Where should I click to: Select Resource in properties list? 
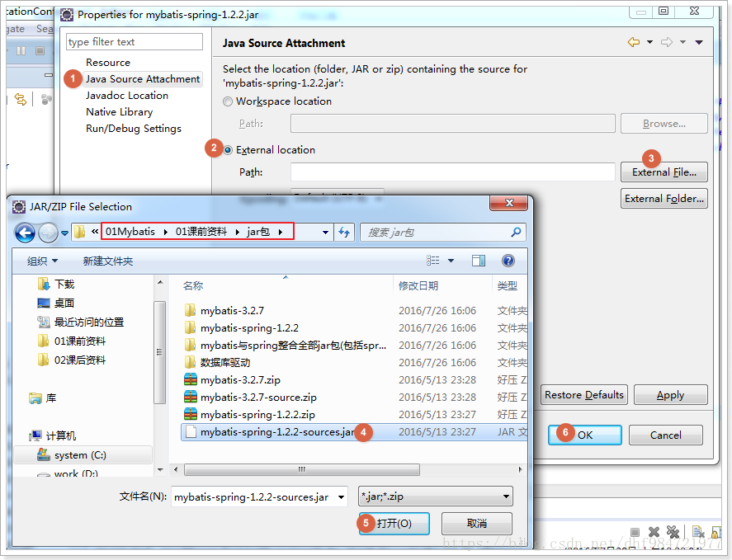click(x=108, y=62)
